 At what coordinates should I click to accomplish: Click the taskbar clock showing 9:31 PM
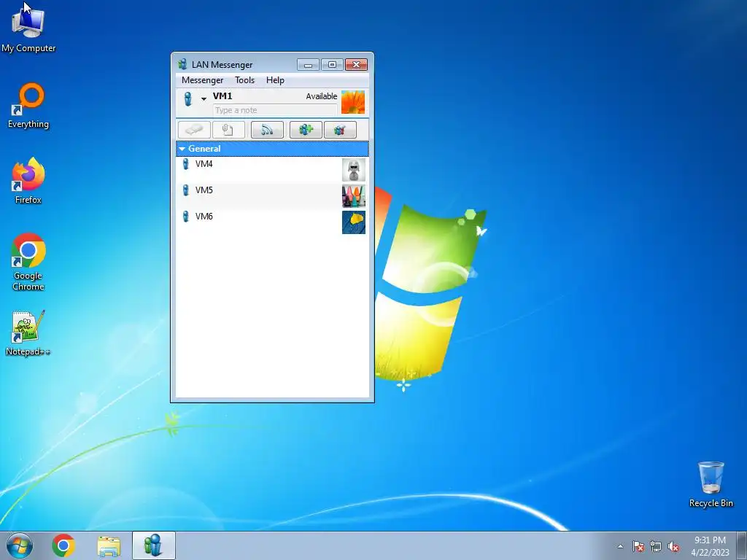710,546
